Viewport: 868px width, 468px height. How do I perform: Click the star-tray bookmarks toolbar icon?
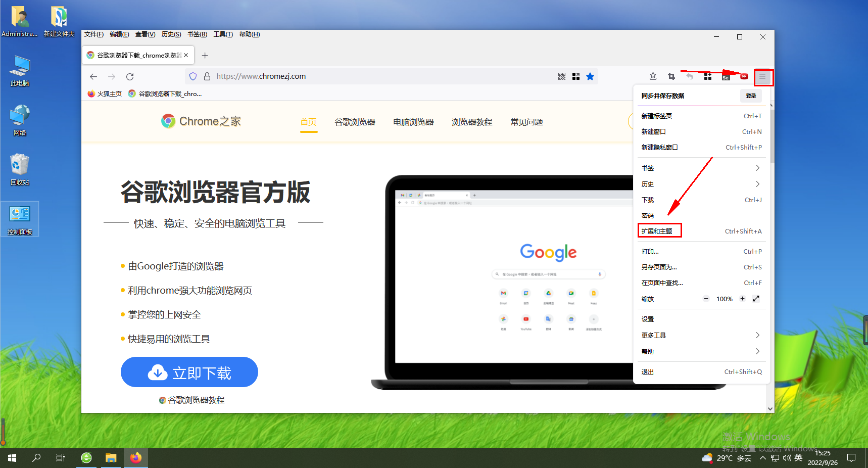[x=653, y=76]
